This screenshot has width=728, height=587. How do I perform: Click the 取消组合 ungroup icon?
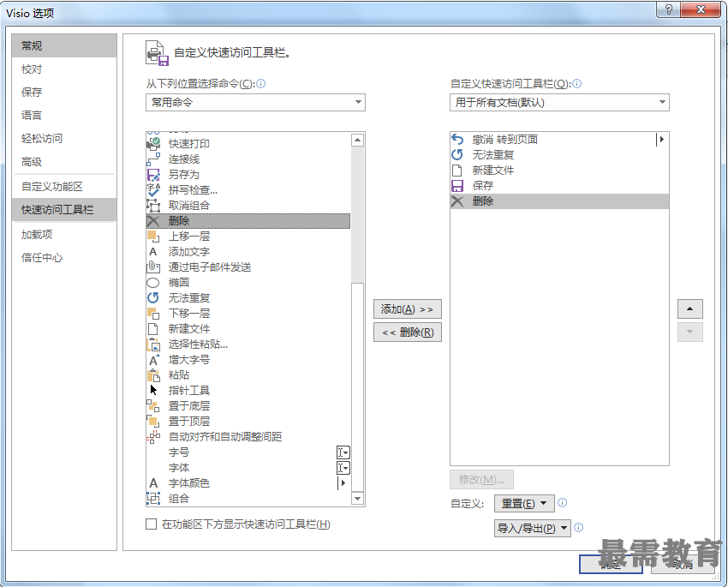[153, 206]
